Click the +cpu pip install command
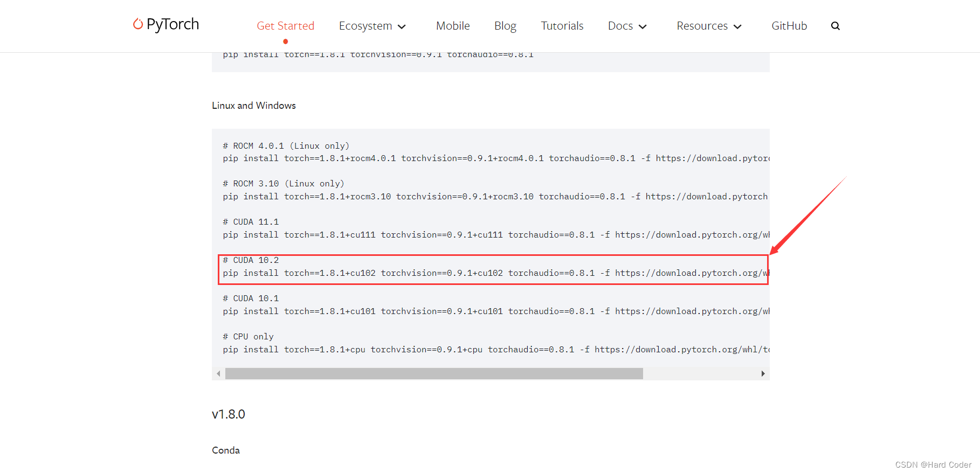 point(496,350)
